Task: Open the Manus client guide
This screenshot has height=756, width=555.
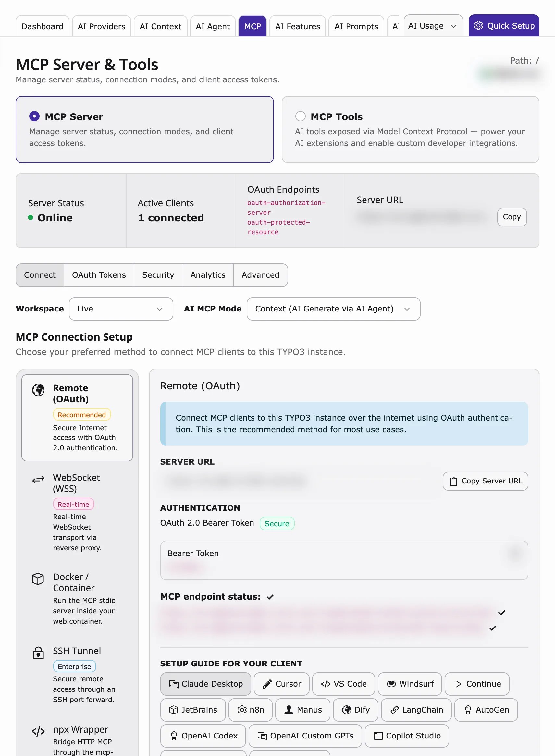Action: (302, 709)
